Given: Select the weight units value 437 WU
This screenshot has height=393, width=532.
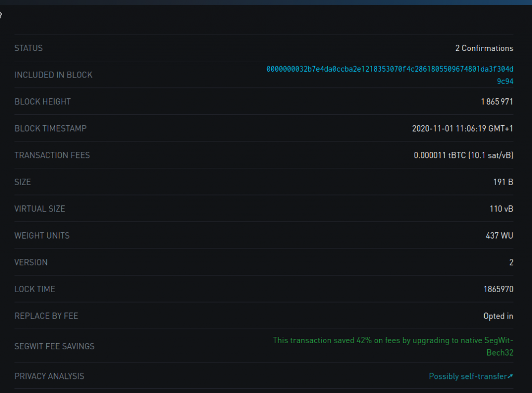Looking at the screenshot, I should click(x=499, y=236).
